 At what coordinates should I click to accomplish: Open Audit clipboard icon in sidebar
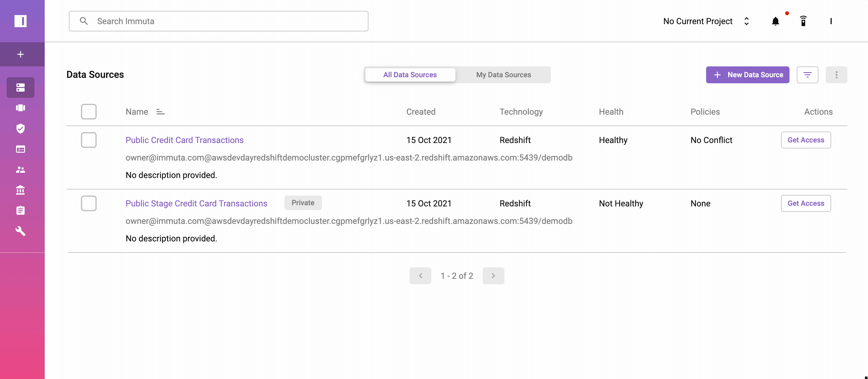pos(21,210)
